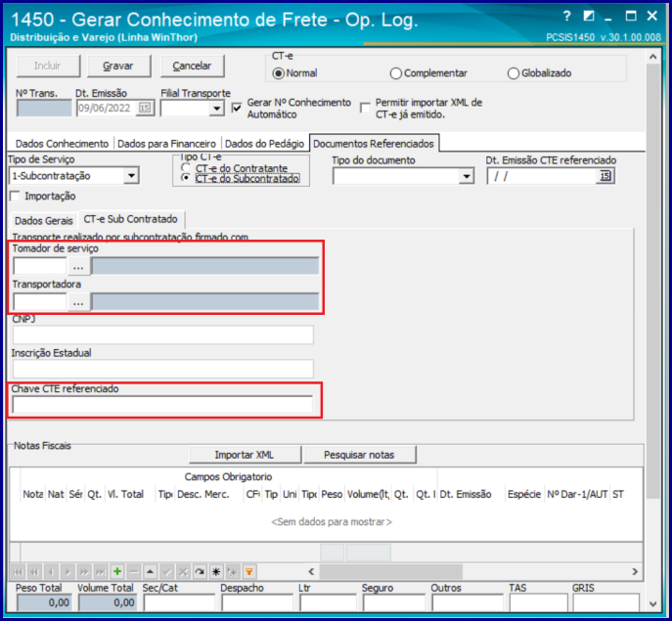Click Transportadora code field

[40, 302]
